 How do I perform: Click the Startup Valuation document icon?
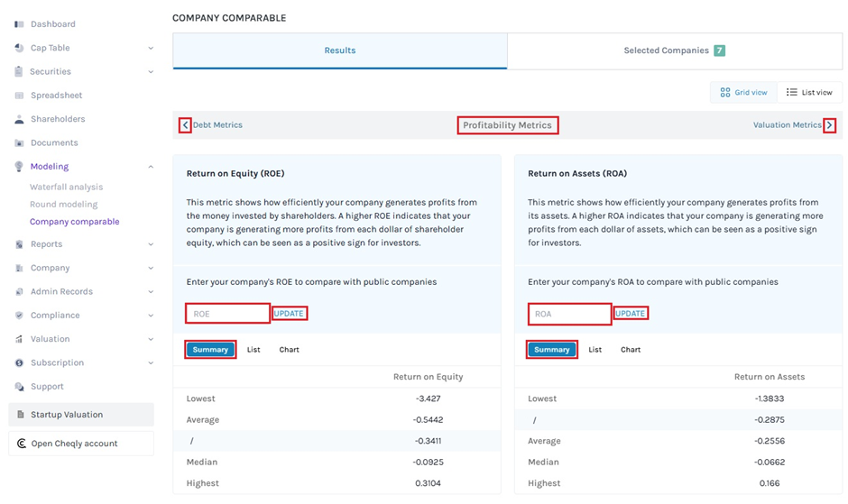coord(21,414)
